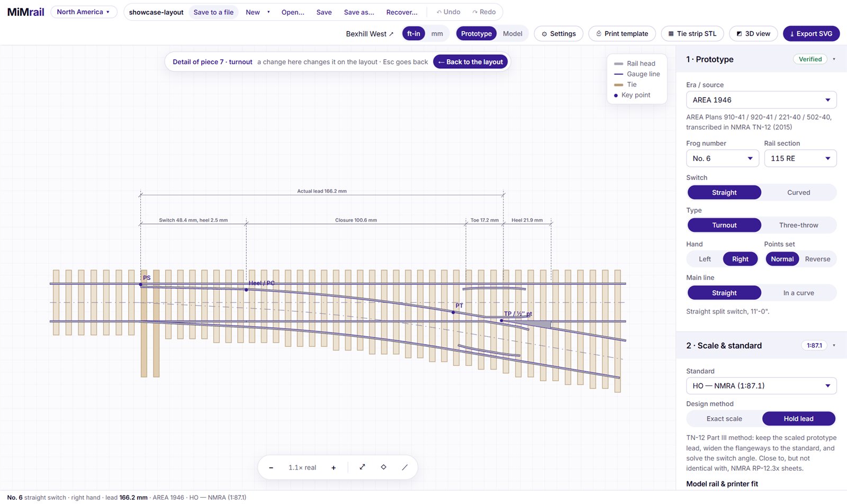Open the 3D view
The image size is (847, 504).
tap(753, 33)
